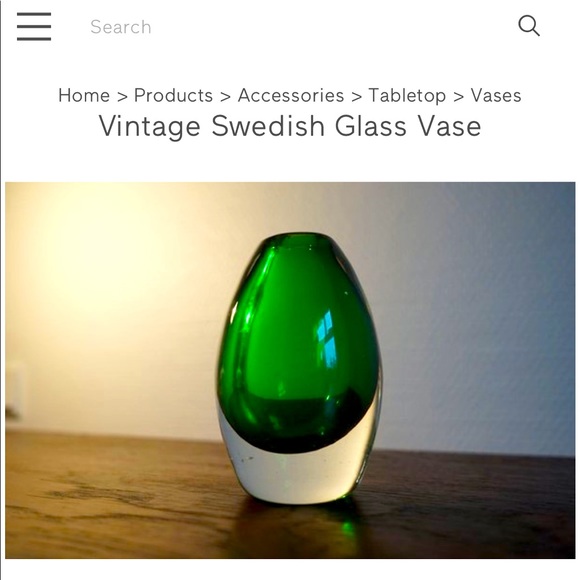This screenshot has height=580, width=580.
Task: Click the arrow separator after Home
Action: point(122,97)
